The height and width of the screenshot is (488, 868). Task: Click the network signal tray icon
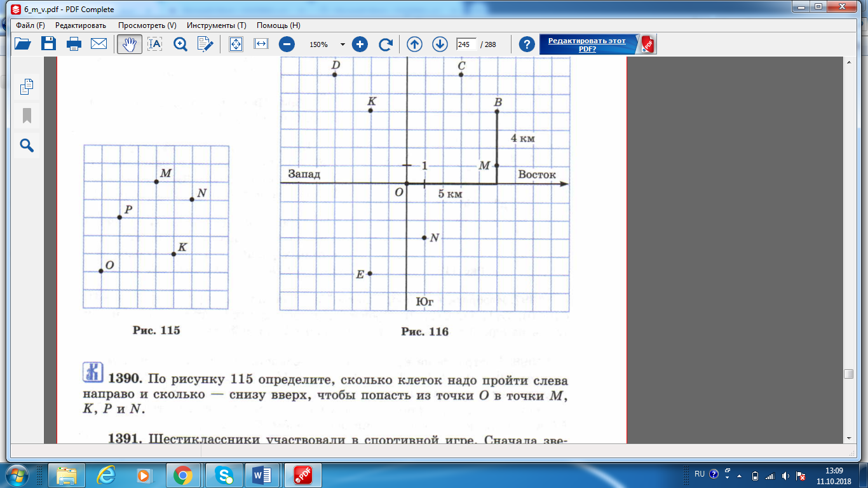coord(770,475)
